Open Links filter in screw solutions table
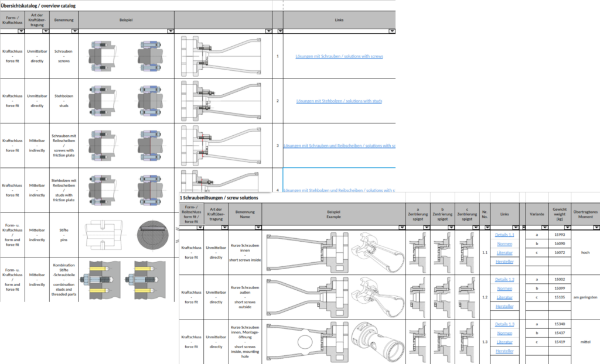The height and width of the screenshot is (364, 600). pyautogui.click(x=516, y=228)
